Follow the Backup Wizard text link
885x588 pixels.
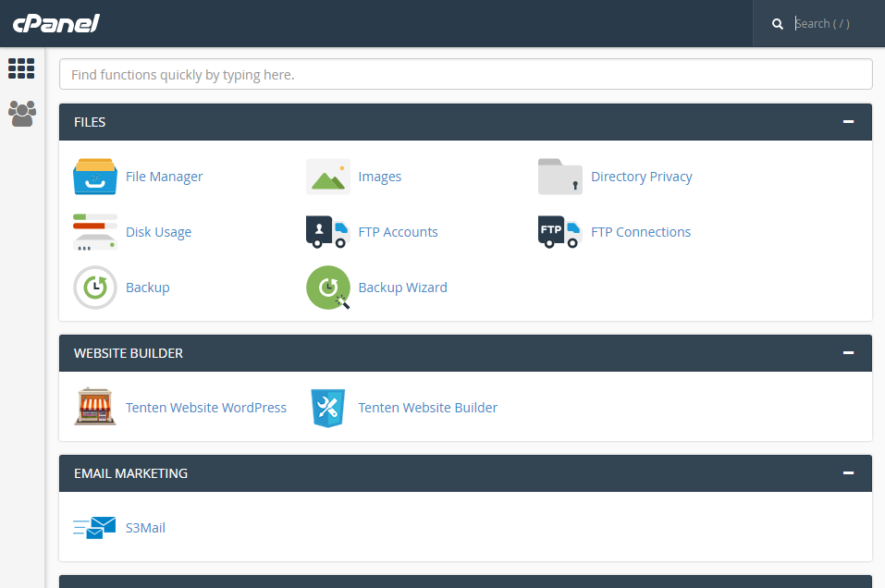[402, 288]
